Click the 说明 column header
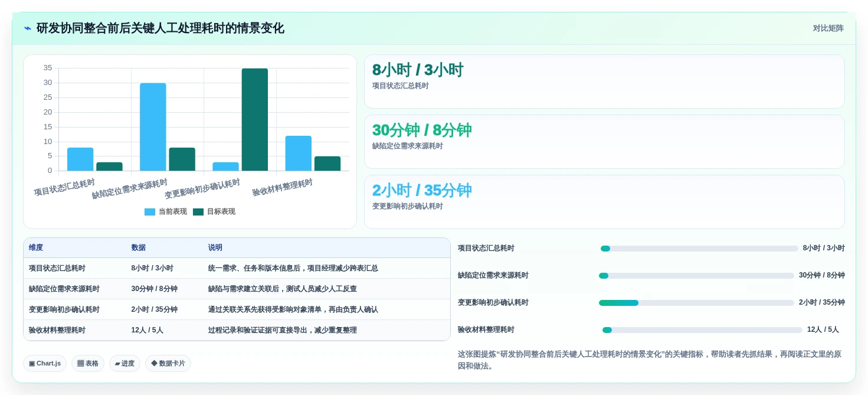868x395 pixels. pyautogui.click(x=215, y=248)
